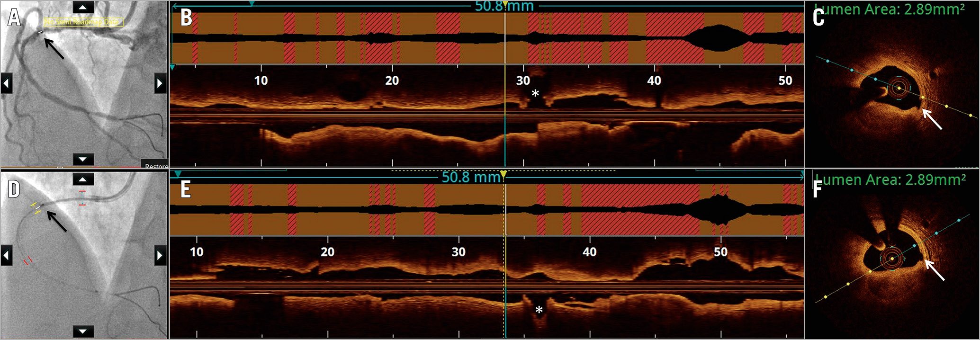Select the teal triangle marker on panel B's top ruler

252,4
